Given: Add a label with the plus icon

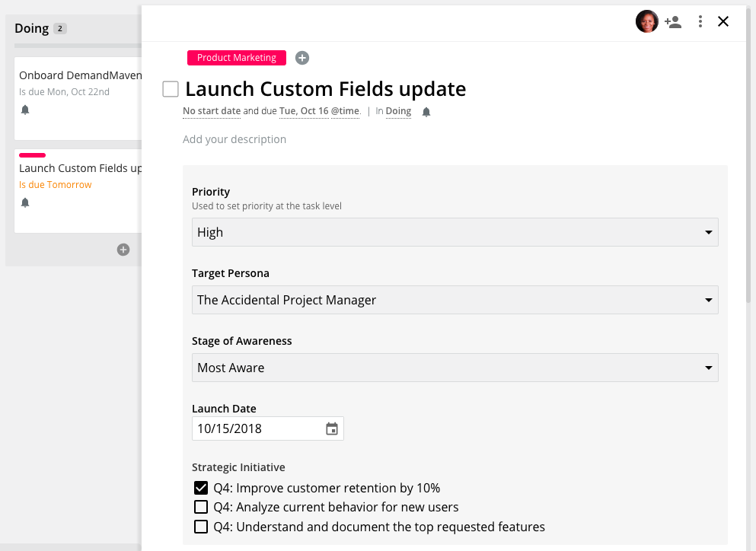Looking at the screenshot, I should pyautogui.click(x=302, y=58).
